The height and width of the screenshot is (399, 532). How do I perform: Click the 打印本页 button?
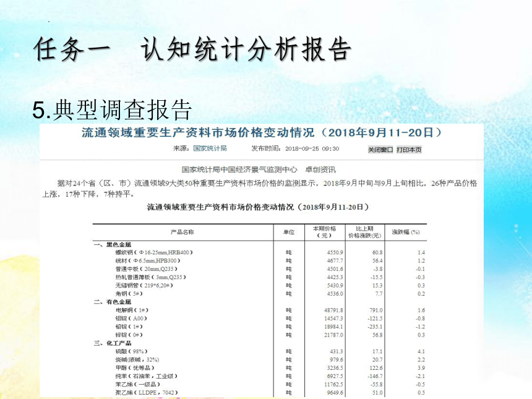(x=409, y=150)
